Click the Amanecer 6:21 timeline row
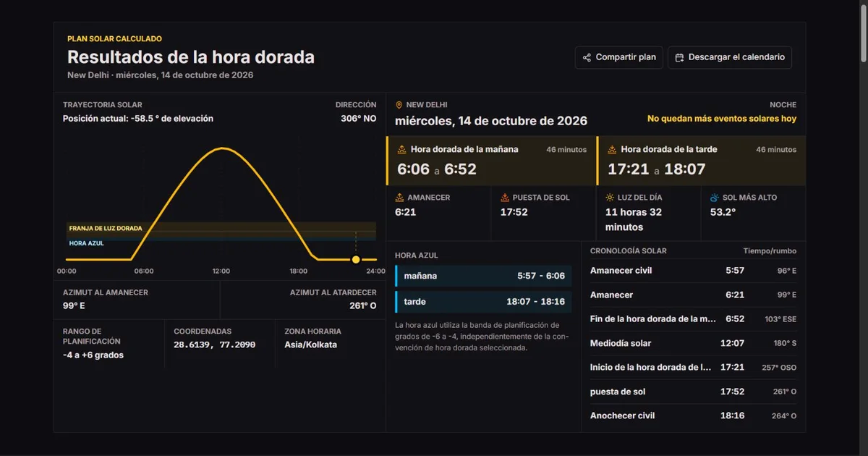 point(693,295)
